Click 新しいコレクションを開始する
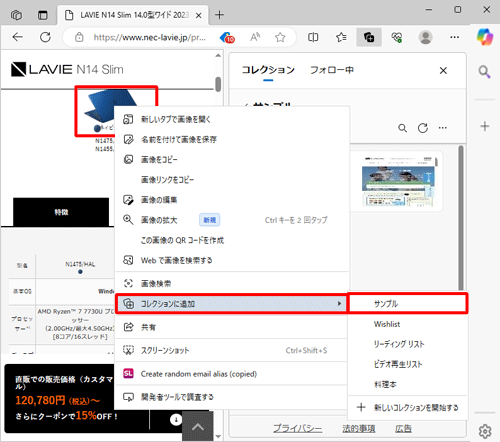The image size is (500, 442). pyautogui.click(x=408, y=408)
